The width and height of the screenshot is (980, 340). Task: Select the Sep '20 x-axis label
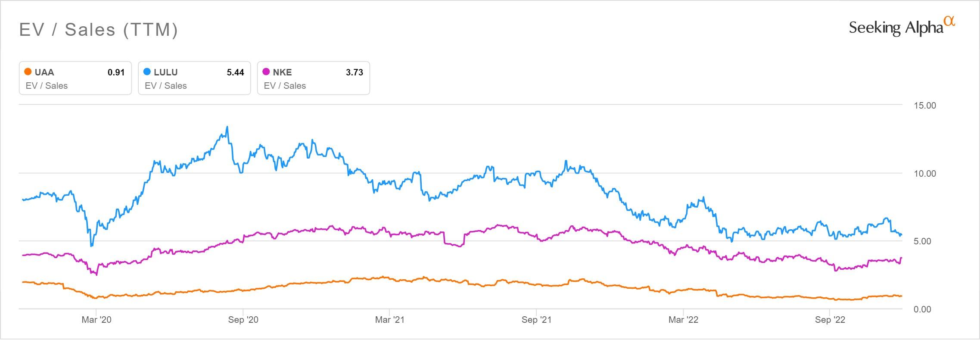point(243,320)
